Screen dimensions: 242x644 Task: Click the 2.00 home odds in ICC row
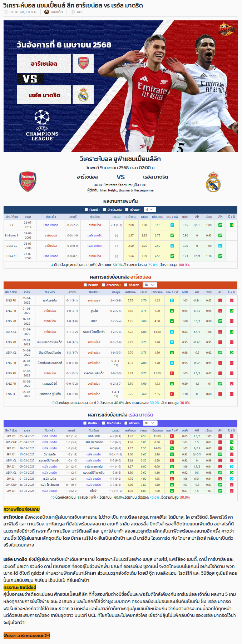click(x=131, y=225)
